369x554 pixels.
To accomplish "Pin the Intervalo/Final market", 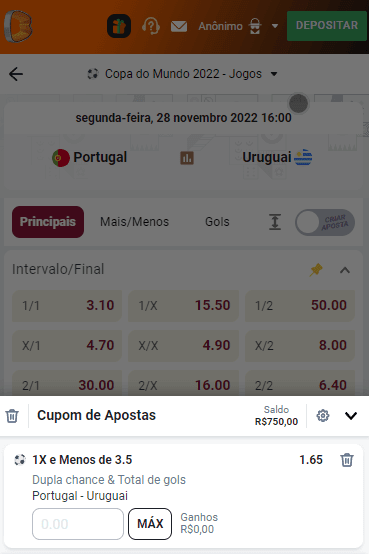I will coord(316,270).
